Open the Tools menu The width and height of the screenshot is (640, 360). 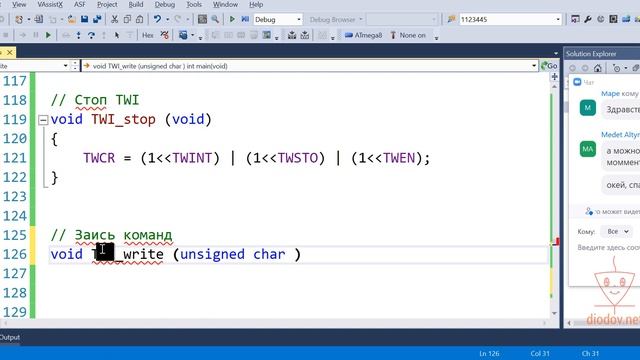click(x=194, y=4)
